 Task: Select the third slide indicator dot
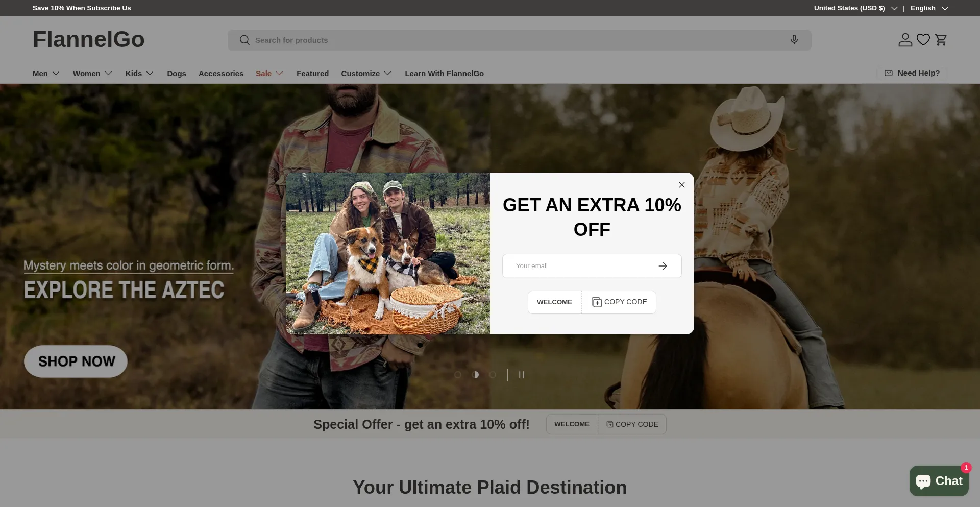(493, 375)
